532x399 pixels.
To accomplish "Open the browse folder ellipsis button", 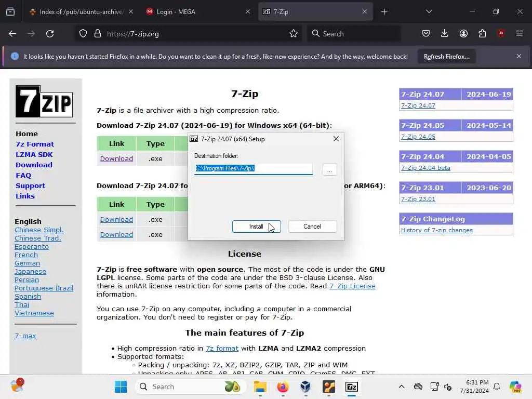I will 329,169.
